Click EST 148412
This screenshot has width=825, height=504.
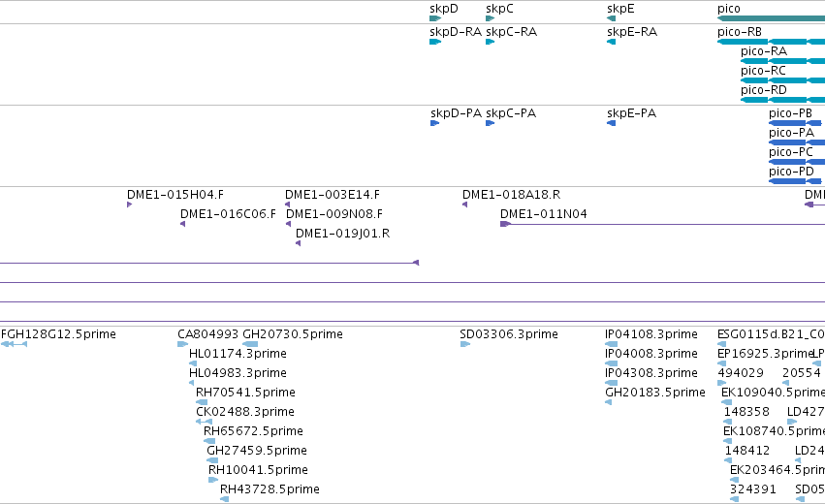729,460
